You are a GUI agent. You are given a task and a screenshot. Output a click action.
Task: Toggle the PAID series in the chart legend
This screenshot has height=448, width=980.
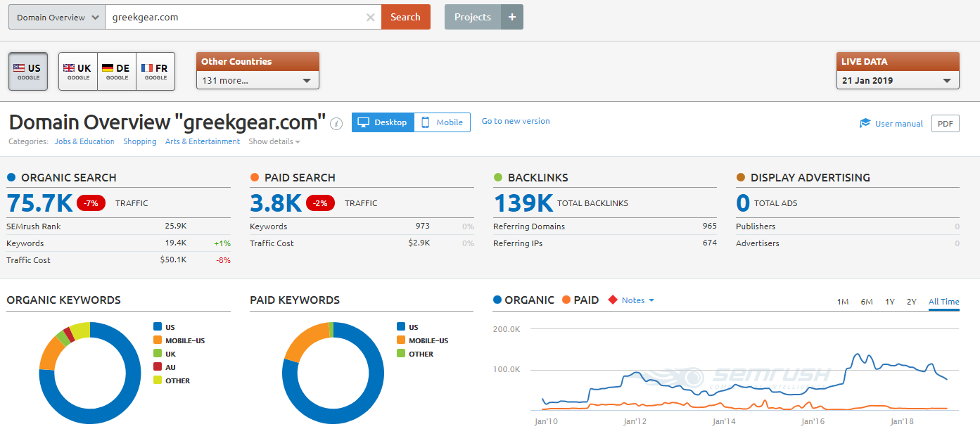(x=580, y=300)
